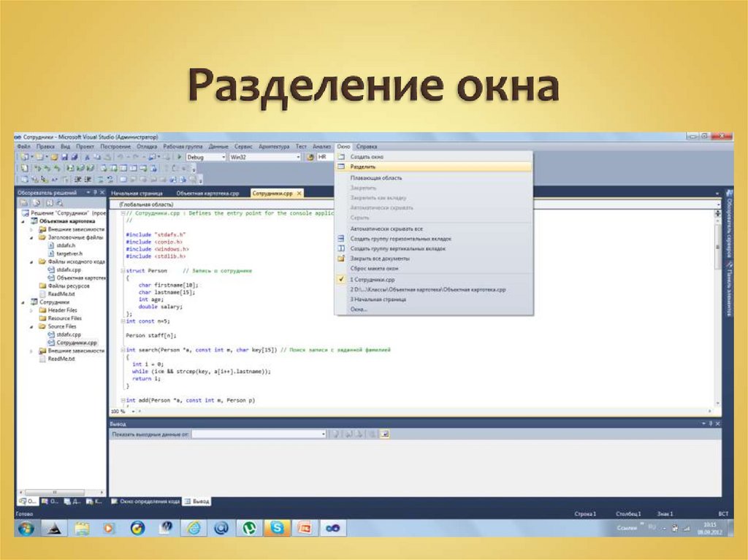Click Properties icon in Solution Explorer toolbar
748x560 pixels.
(23, 203)
